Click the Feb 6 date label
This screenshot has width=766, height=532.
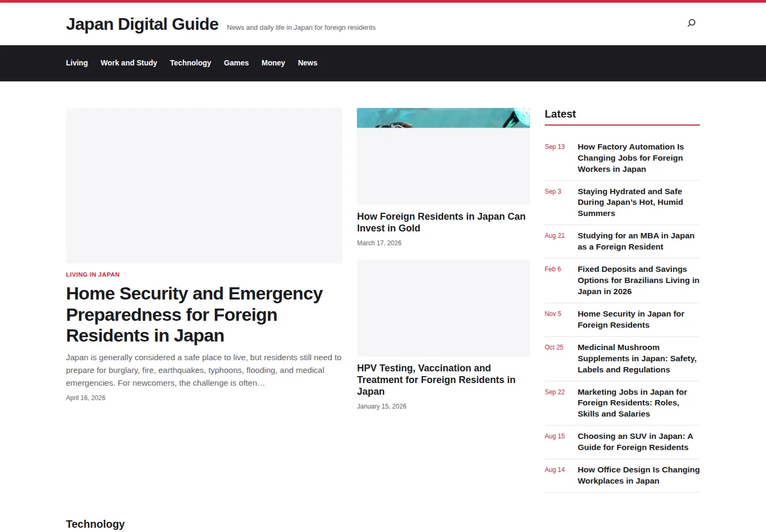tap(553, 269)
